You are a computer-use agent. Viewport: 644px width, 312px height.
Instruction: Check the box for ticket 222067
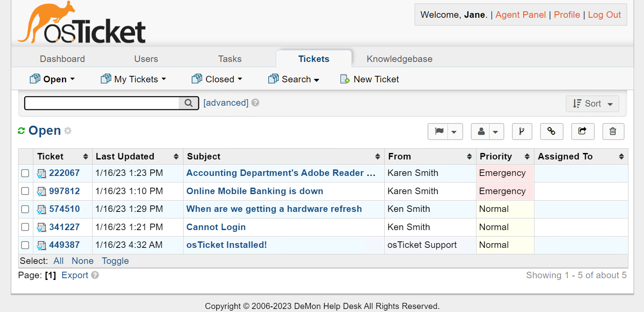[25, 173]
